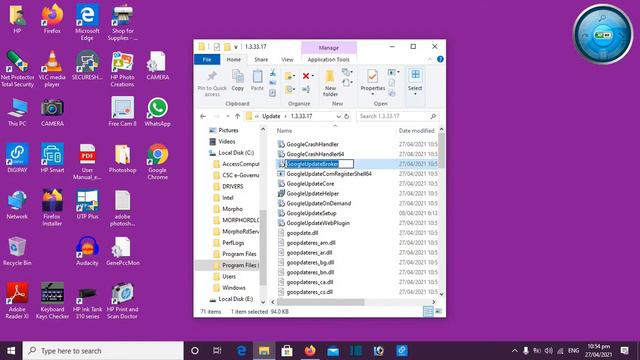This screenshot has width=640, height=360.
Task: Customize Quick Access Toolbar dropdown
Action: pos(236,47)
